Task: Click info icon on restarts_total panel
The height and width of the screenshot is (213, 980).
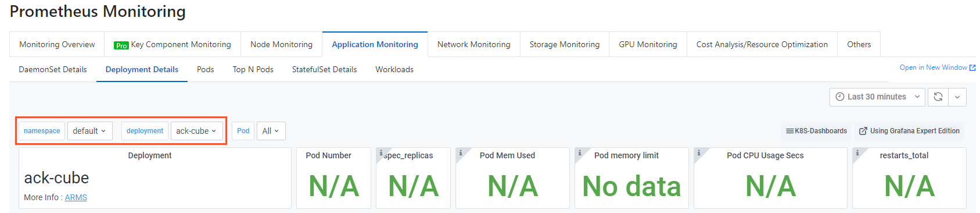Action: click(x=857, y=153)
